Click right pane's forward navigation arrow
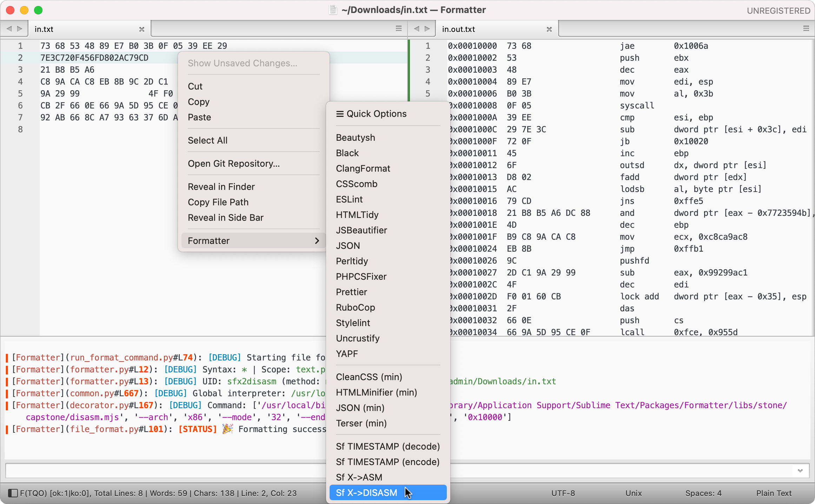Image resolution: width=815 pixels, height=504 pixels. coord(427,29)
